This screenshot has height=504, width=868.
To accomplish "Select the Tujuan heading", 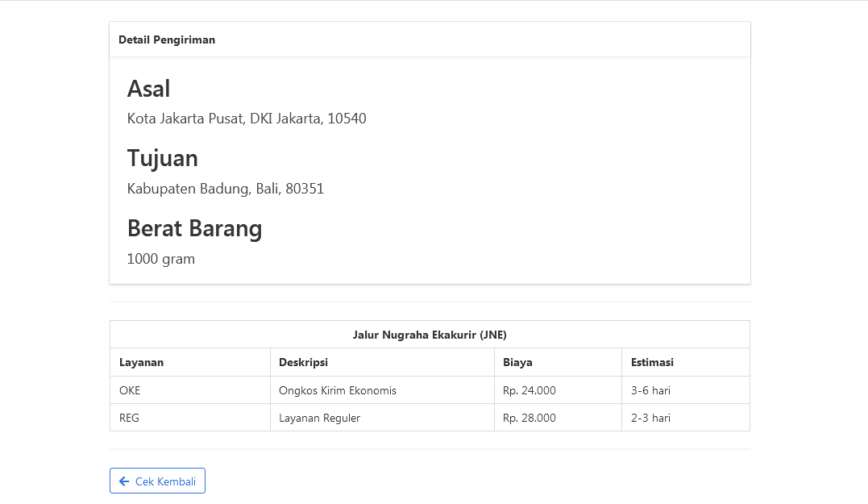I will point(162,158).
